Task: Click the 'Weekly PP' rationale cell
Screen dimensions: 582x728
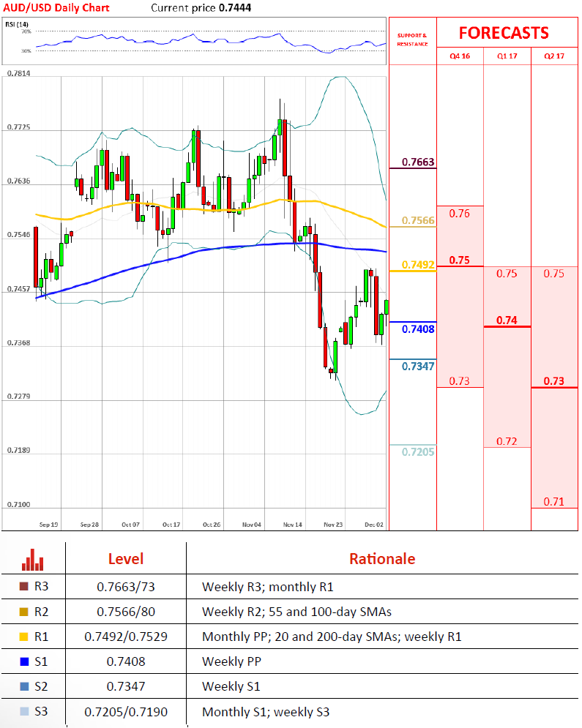Action: coord(232,661)
